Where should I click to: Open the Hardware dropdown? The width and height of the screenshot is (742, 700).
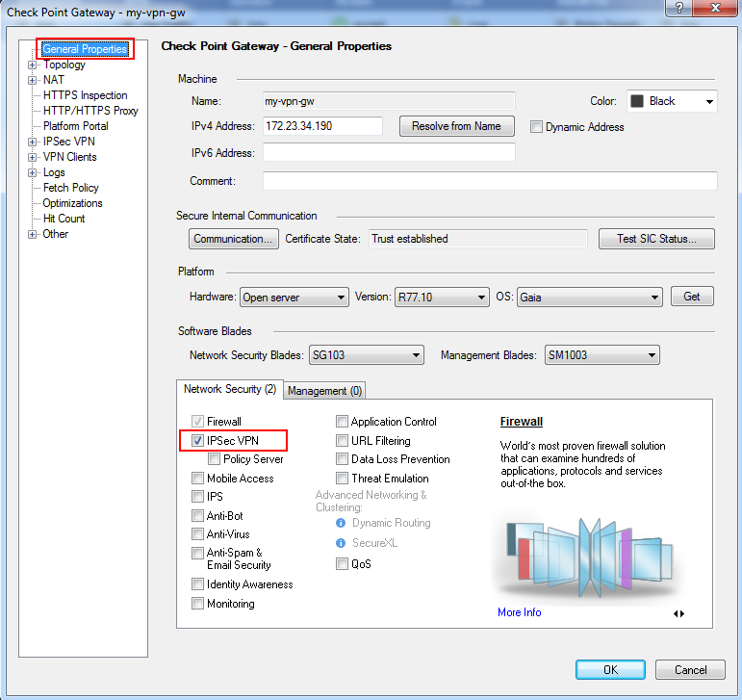(294, 298)
